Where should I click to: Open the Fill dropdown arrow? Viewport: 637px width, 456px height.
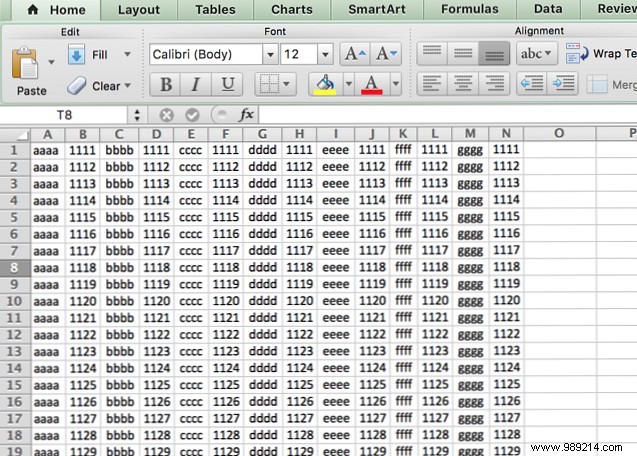[127, 54]
